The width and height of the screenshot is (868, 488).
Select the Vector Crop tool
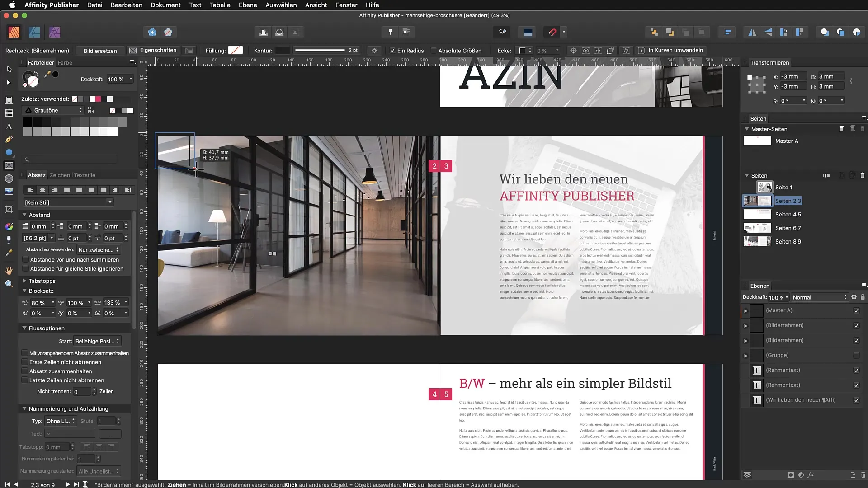pos(9,209)
